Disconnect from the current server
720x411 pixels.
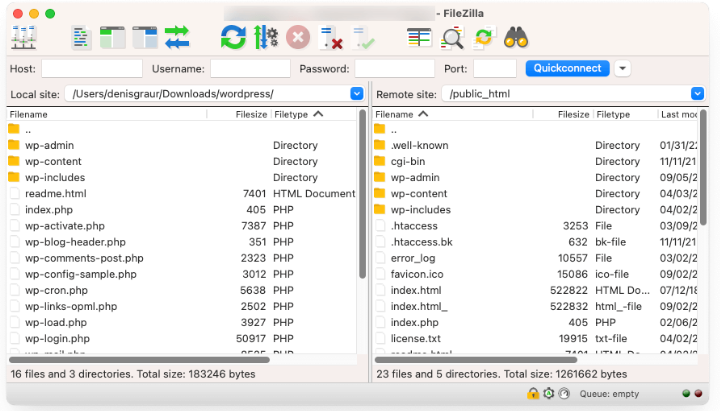[x=331, y=37]
